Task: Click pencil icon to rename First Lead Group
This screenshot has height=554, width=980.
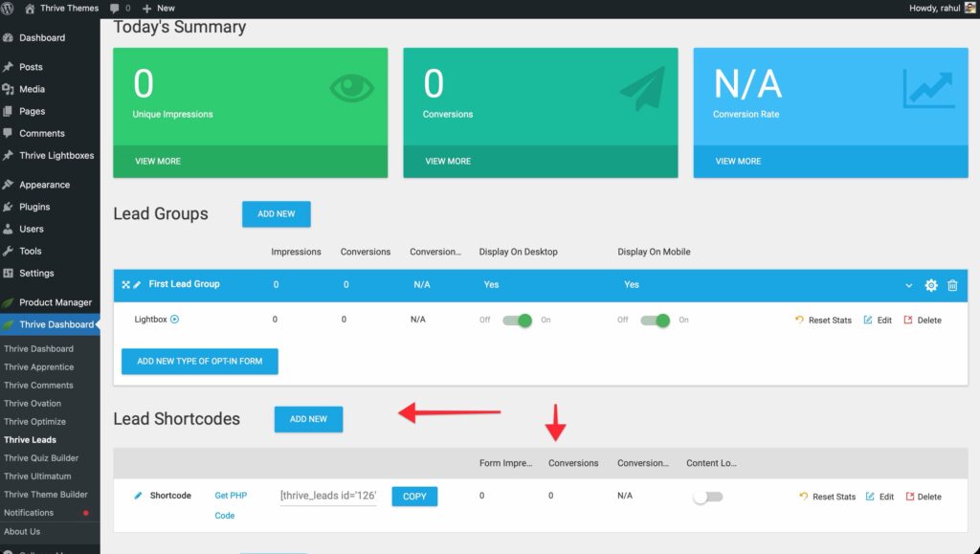Action: point(137,285)
